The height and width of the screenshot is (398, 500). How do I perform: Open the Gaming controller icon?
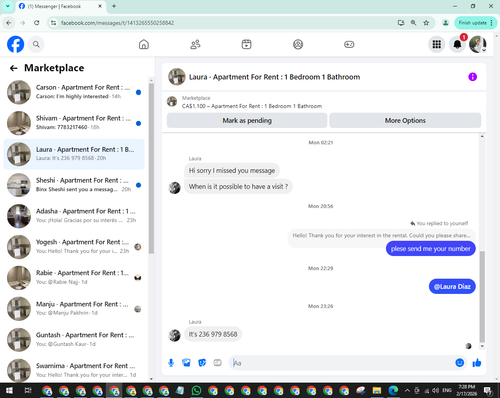[349, 44]
